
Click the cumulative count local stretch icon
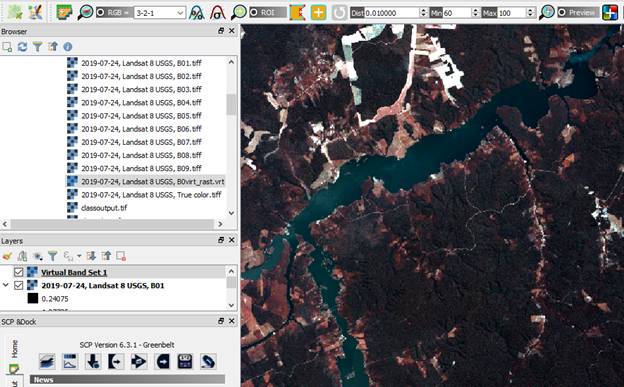197,12
